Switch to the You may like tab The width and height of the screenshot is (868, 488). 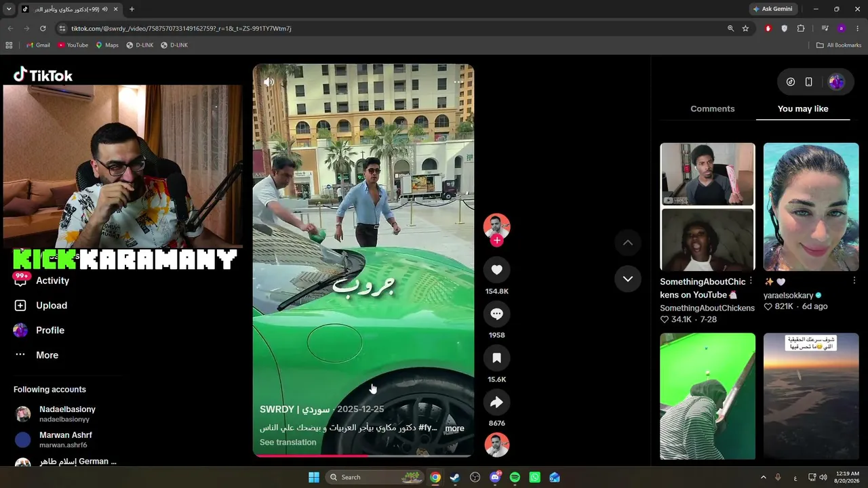803,108
